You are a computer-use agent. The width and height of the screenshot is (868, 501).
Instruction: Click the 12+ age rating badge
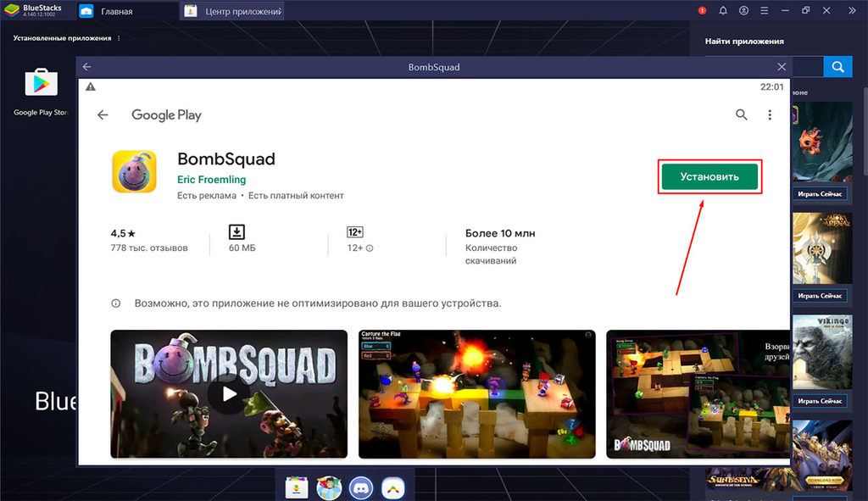(x=355, y=232)
